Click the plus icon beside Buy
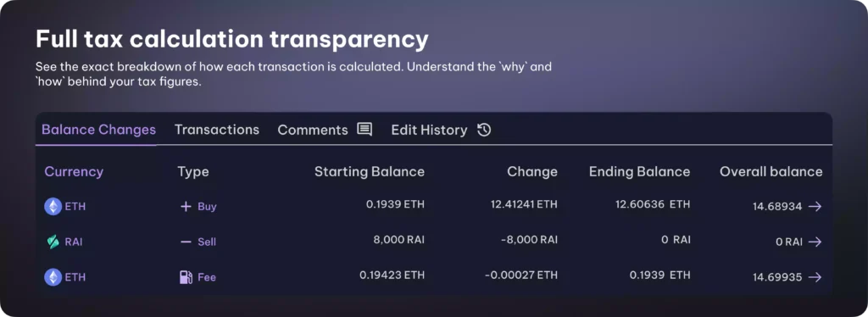The width and height of the screenshot is (868, 317). pyautogui.click(x=186, y=207)
